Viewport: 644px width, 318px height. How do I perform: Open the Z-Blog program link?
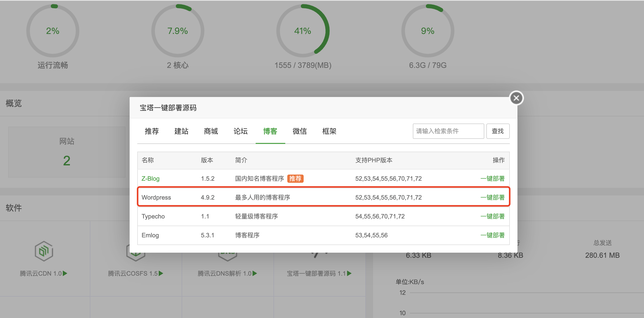point(151,178)
